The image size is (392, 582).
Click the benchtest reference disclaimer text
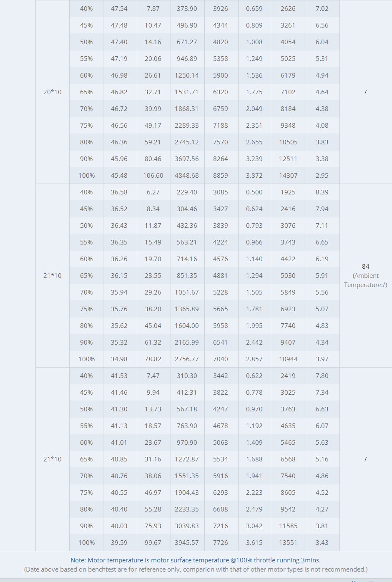point(196,569)
